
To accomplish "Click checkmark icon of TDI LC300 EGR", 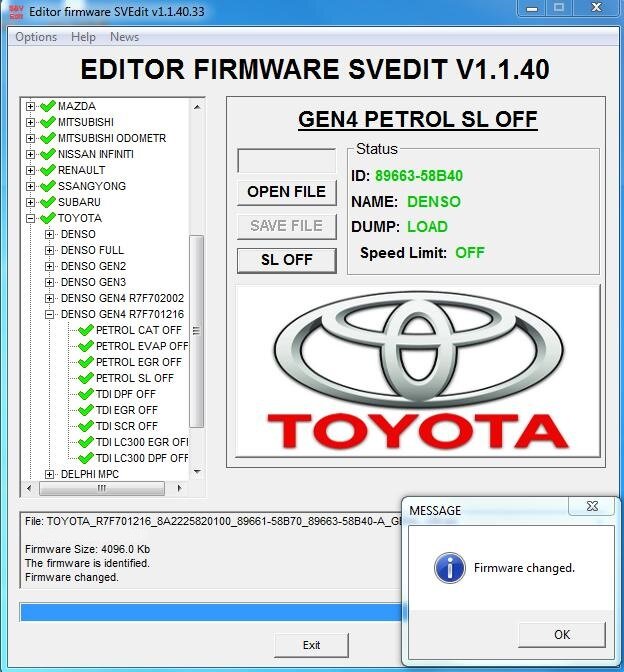I will pos(86,441).
